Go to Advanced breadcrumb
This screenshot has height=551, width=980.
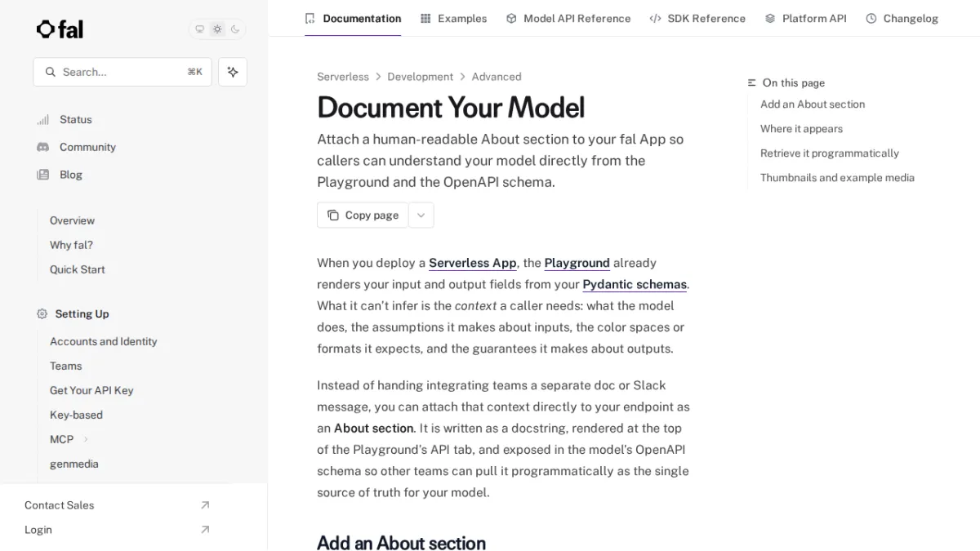(x=496, y=77)
